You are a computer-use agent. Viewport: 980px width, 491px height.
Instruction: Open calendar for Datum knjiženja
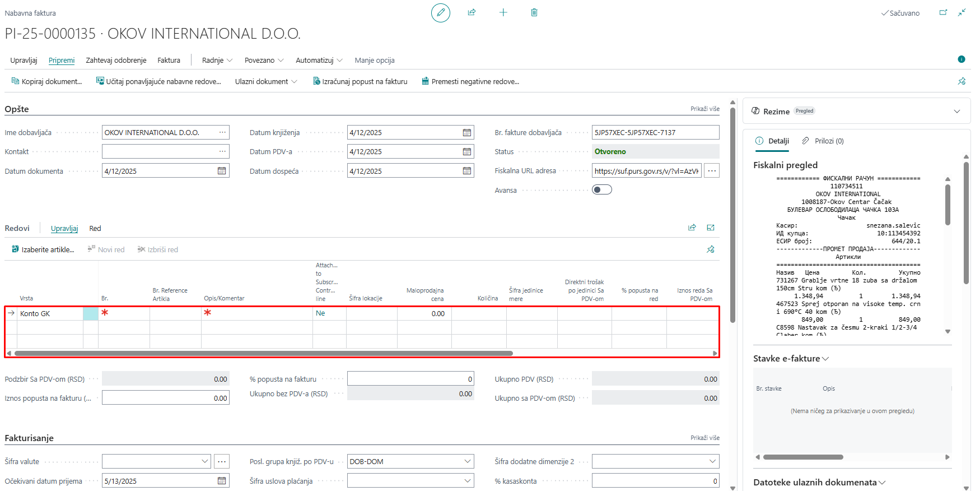(466, 133)
